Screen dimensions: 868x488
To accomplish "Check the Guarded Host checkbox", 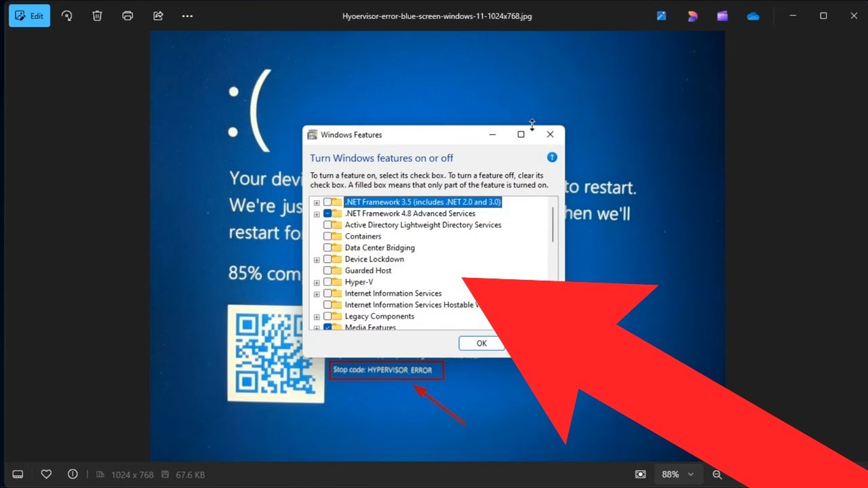I will point(328,270).
